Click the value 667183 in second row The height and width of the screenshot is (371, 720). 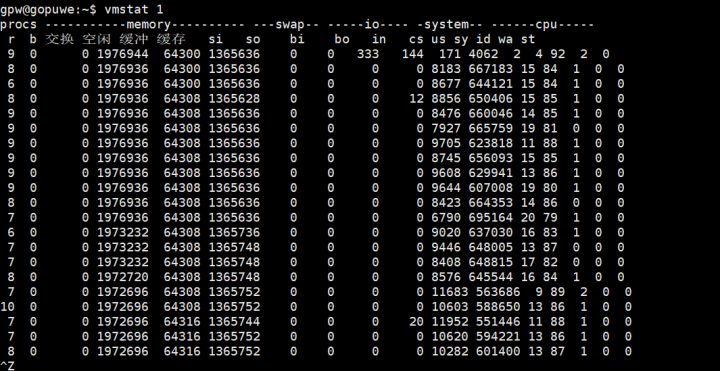491,69
